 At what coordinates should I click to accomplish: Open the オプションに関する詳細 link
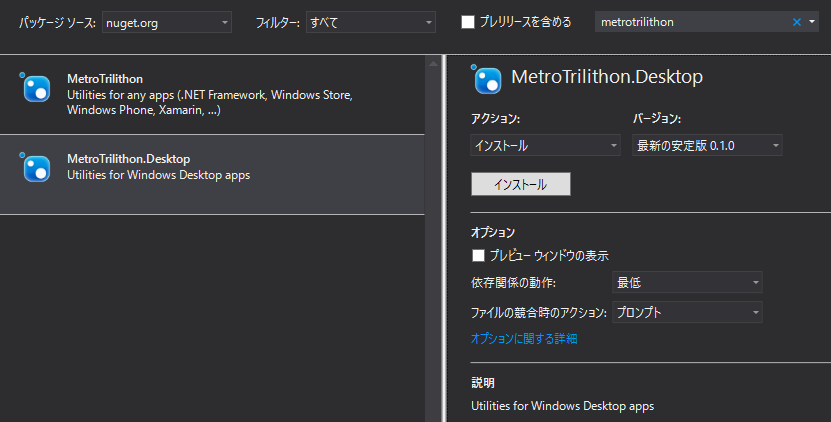(524, 338)
